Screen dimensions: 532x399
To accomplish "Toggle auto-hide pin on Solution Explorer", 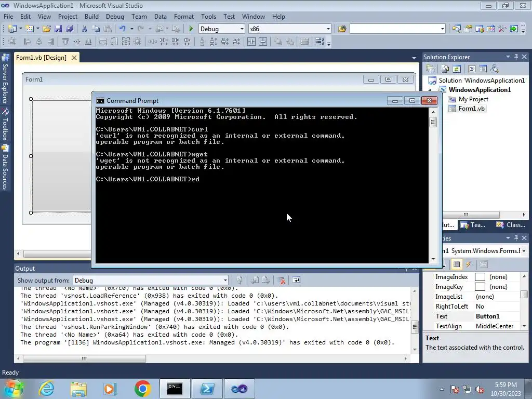I will [516, 57].
